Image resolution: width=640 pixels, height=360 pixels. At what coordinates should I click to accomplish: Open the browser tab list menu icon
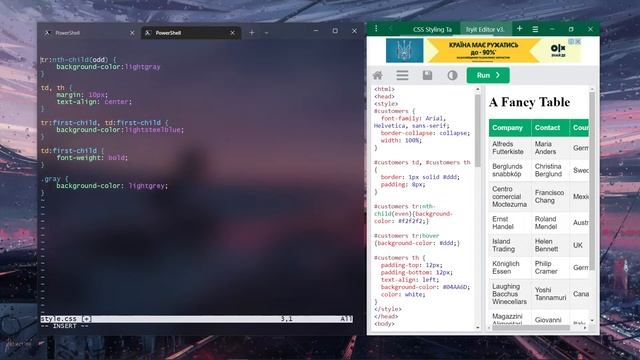[x=535, y=29]
